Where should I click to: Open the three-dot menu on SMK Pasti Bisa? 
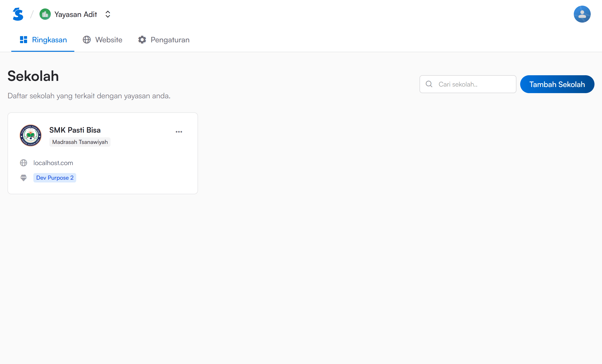(178, 132)
